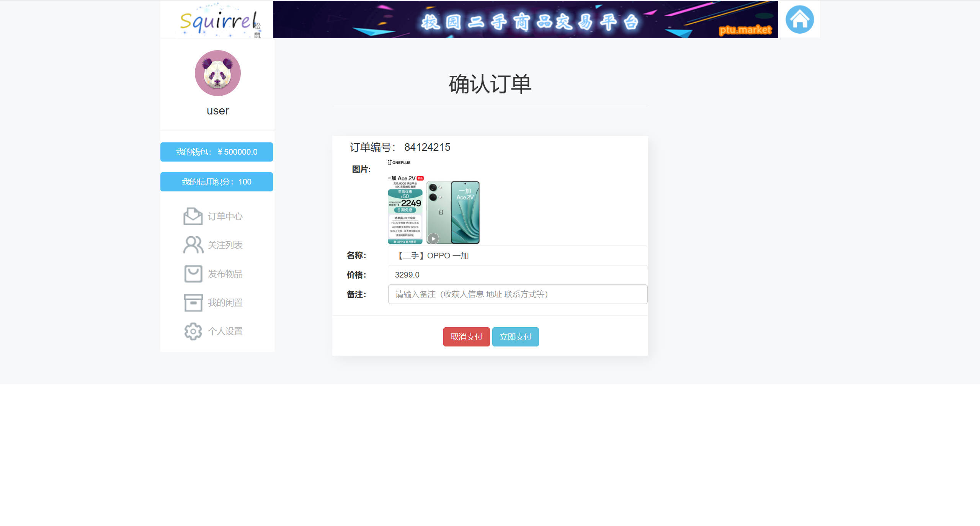Viewport: 980px width, 526px height.
Task: Click the panda avatar image
Action: pos(217,73)
